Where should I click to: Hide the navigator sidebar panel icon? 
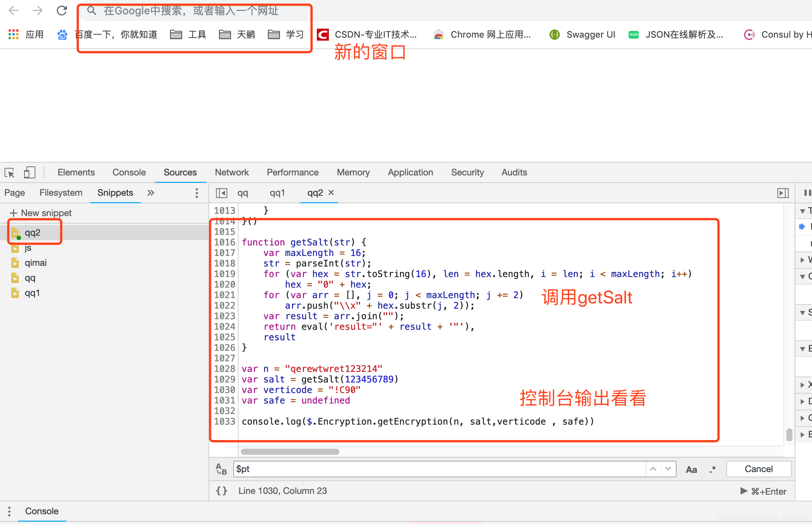[221, 193]
